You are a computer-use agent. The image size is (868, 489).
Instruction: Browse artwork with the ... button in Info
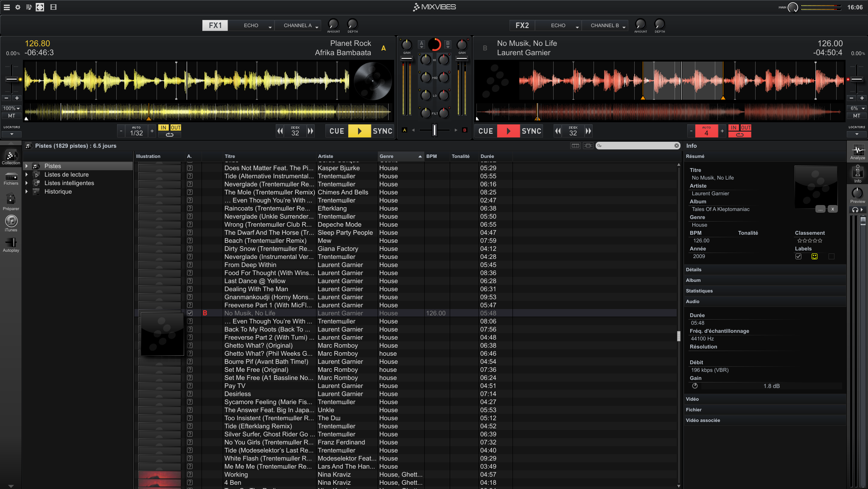820,209
